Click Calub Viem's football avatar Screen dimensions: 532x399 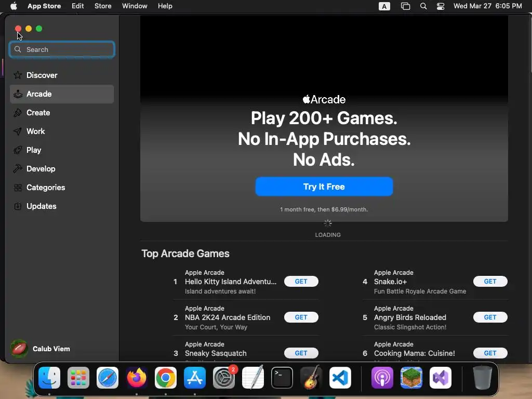[x=19, y=349]
